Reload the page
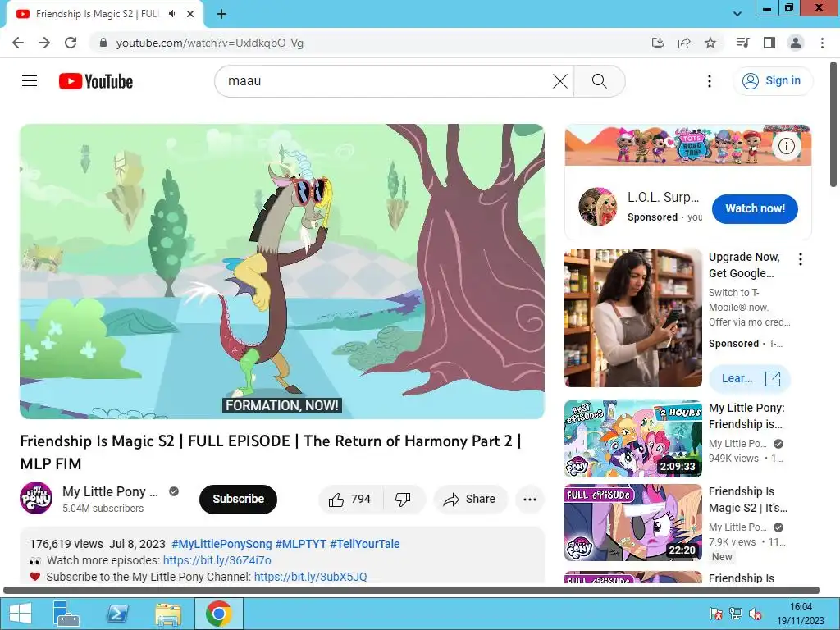This screenshot has width=840, height=630. click(71, 43)
